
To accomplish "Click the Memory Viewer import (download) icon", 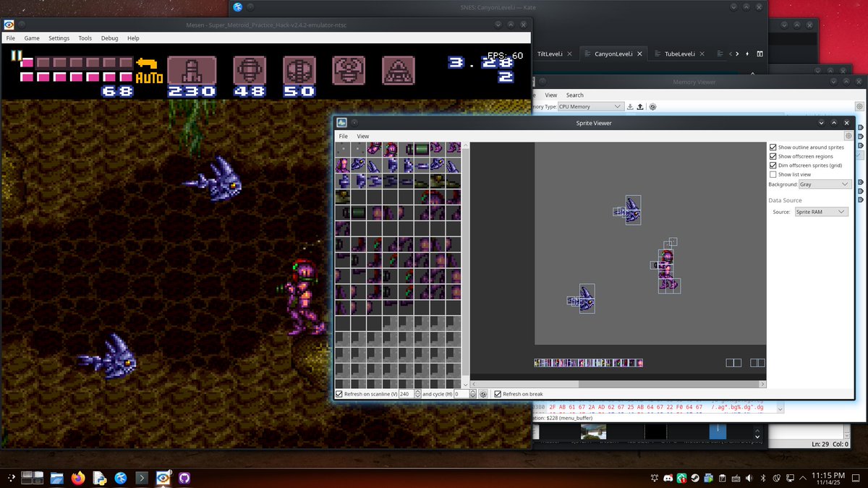I will (x=630, y=106).
